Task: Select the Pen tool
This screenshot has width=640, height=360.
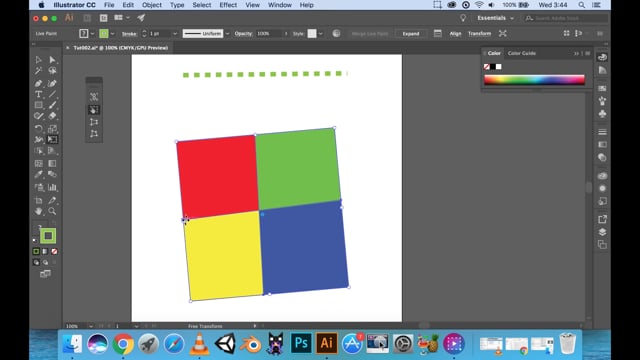Action: pyautogui.click(x=38, y=83)
